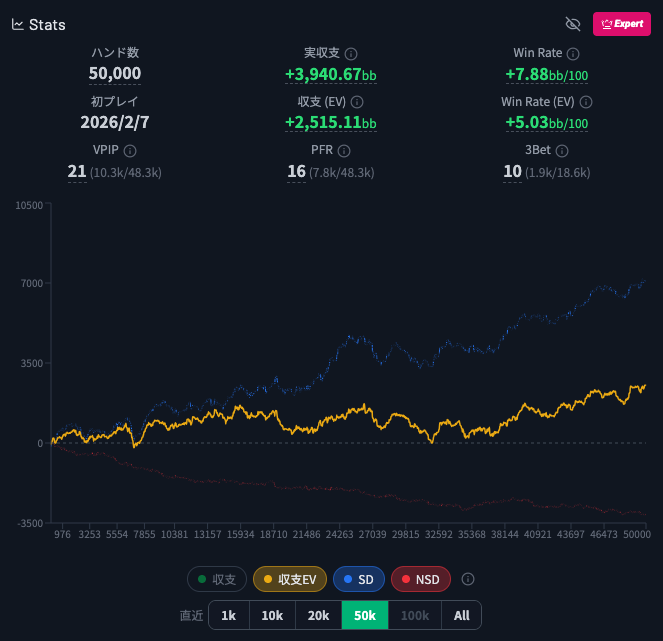Click the (1.9k/18.6k) 3Bet sample count
The width and height of the screenshot is (663, 641).
558,173
